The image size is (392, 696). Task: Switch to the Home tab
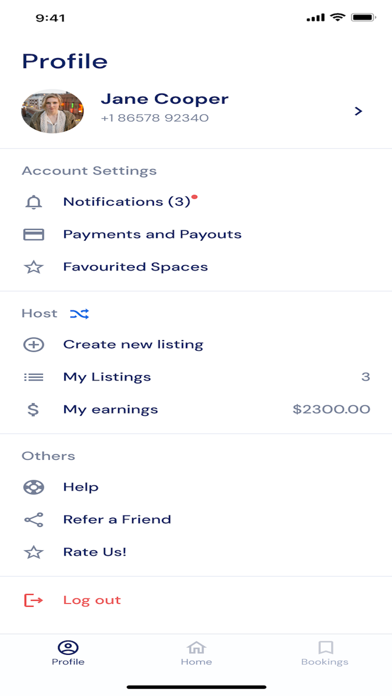pyautogui.click(x=196, y=653)
